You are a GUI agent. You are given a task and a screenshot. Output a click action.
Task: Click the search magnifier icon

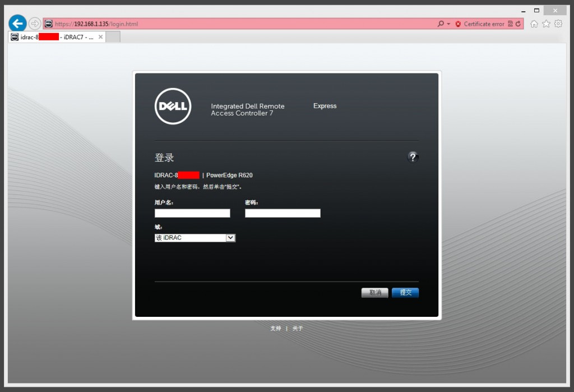pyautogui.click(x=441, y=24)
